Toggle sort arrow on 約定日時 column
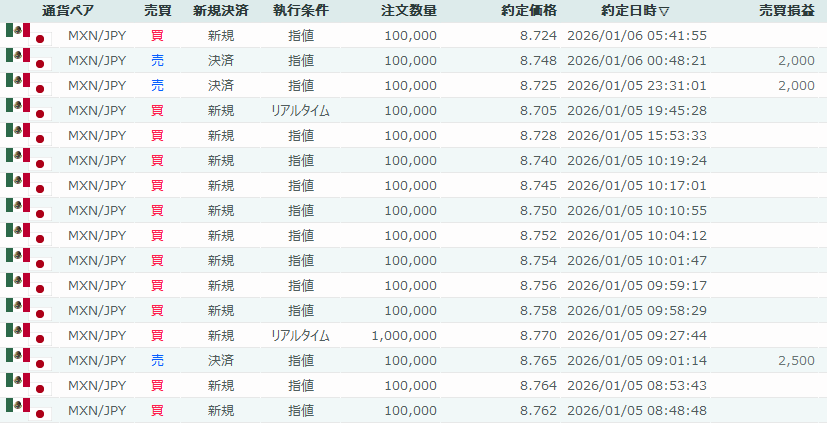 pyautogui.click(x=664, y=11)
